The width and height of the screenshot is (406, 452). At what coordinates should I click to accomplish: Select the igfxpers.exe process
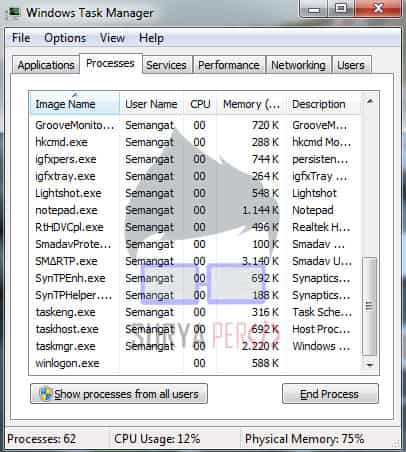[x=194, y=159]
